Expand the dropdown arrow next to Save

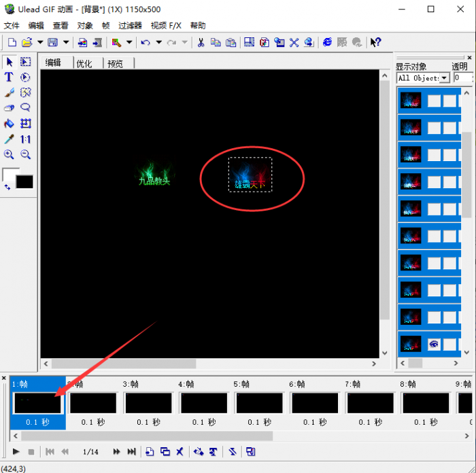coord(67,42)
